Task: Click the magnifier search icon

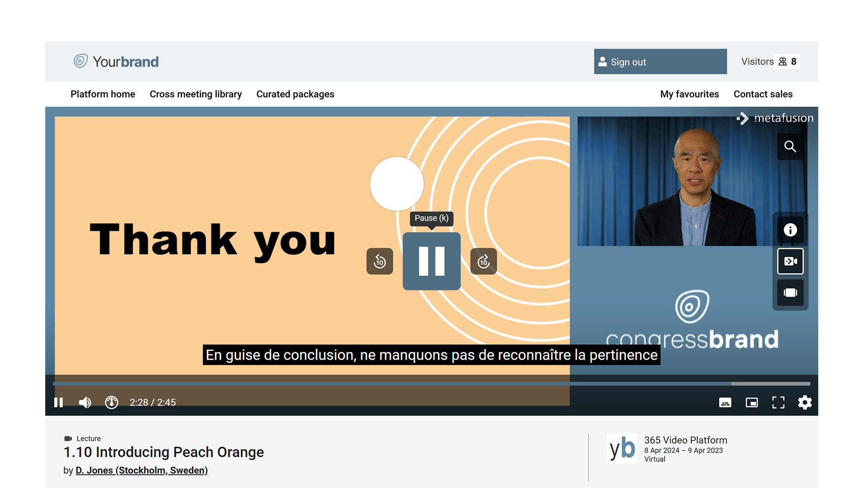Action: 790,146
